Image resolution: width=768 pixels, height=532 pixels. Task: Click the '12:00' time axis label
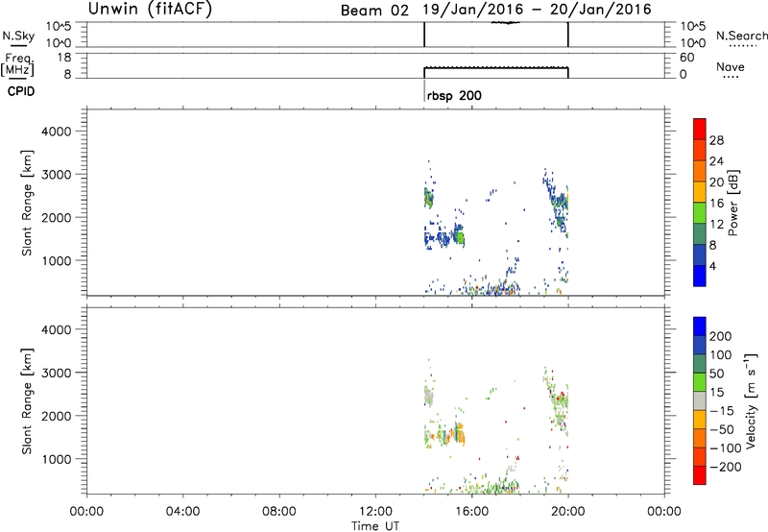375,512
